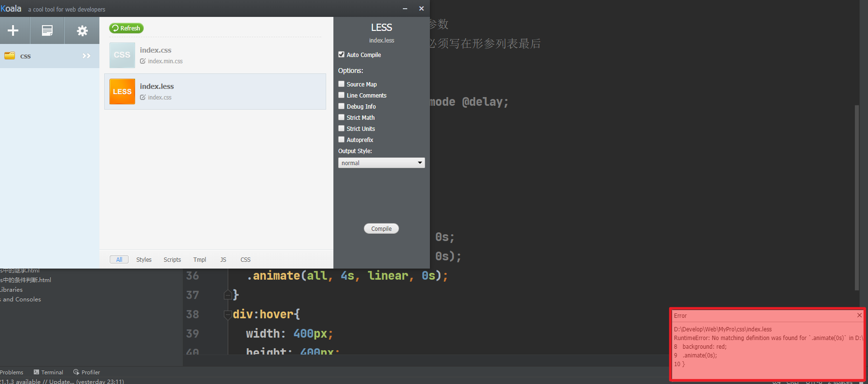Viewport: 868px width, 384px height.
Task: Click the editor vertical scrollbar
Action: (857, 197)
